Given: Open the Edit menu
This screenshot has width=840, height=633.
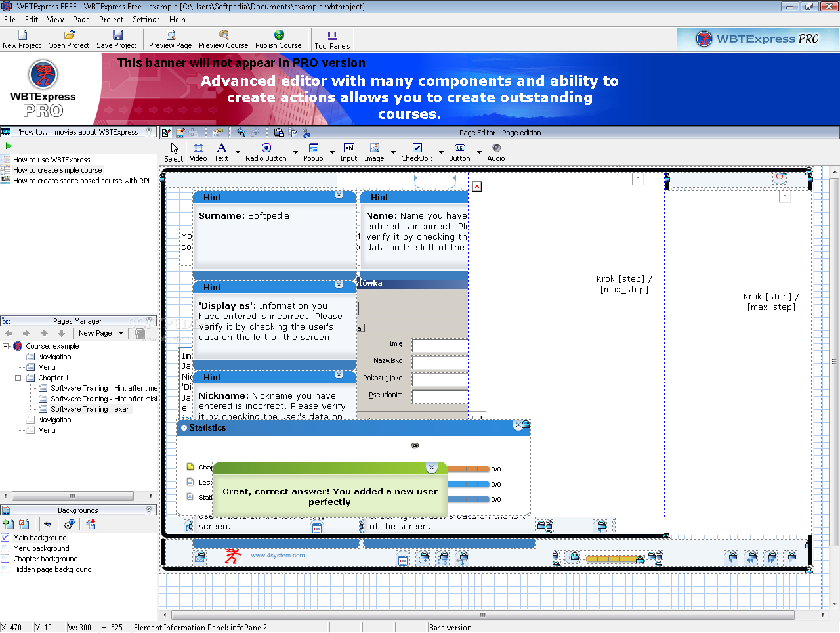Looking at the screenshot, I should click(x=31, y=20).
